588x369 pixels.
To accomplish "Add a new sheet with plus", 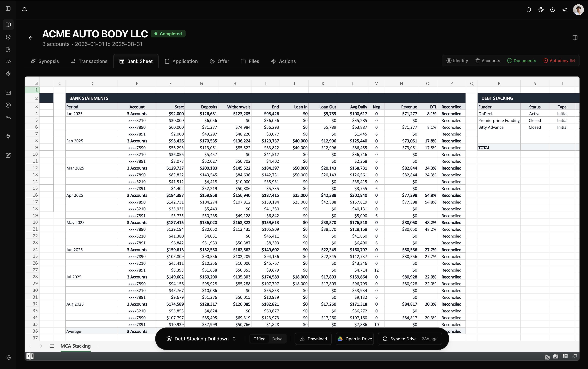I will tap(99, 346).
